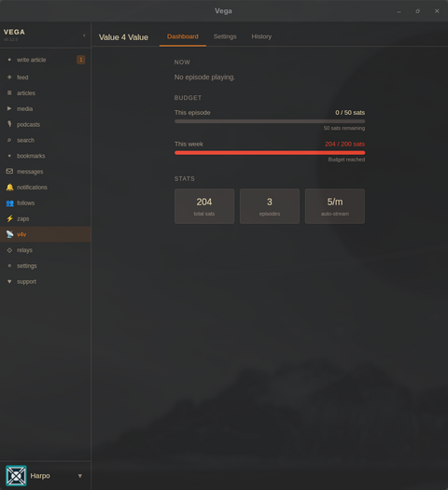Click the notifications bell icon
Screen dimensions: 448x490
[9, 188]
